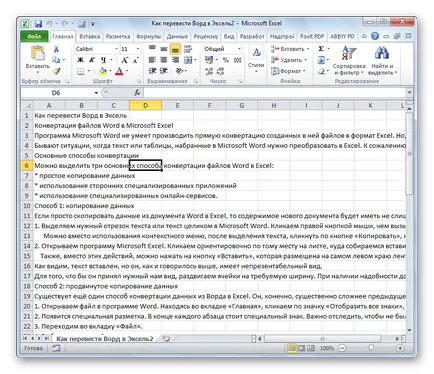This screenshot has width=434, height=374.
Task: Open the Сортировка и фильтр menu
Action: pyautogui.click(x=349, y=60)
